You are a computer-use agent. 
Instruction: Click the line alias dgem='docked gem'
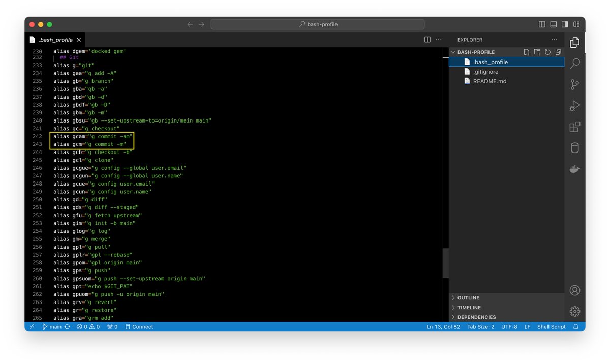click(x=89, y=51)
